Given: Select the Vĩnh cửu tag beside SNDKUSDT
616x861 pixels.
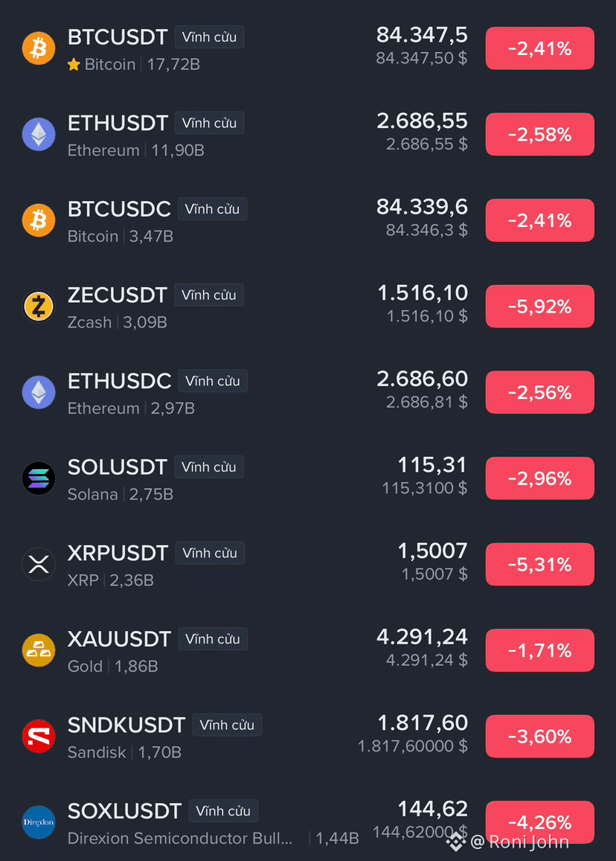Looking at the screenshot, I should point(227,725).
